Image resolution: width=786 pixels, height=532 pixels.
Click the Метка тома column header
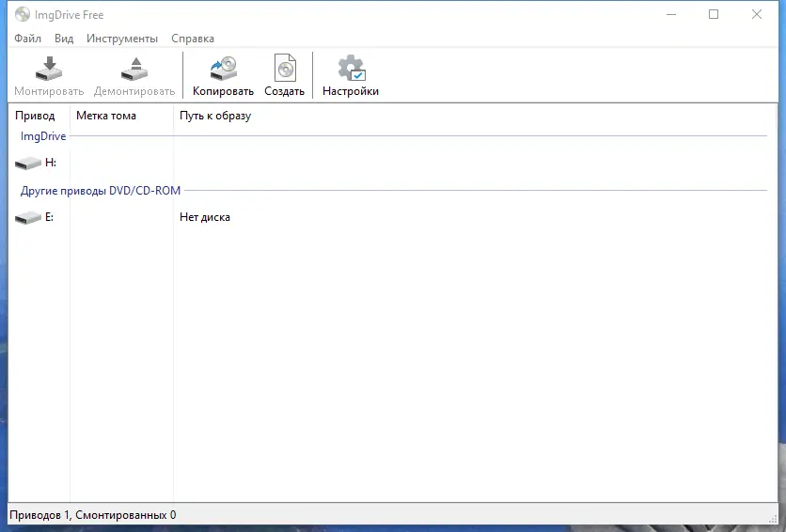[106, 116]
